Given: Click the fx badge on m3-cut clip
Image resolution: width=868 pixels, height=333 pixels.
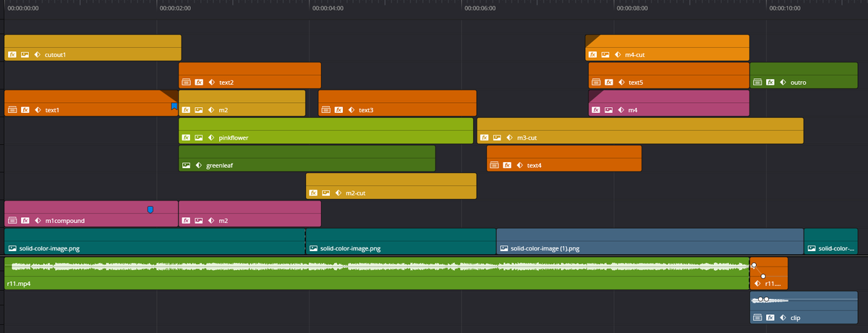Looking at the screenshot, I should point(484,138).
